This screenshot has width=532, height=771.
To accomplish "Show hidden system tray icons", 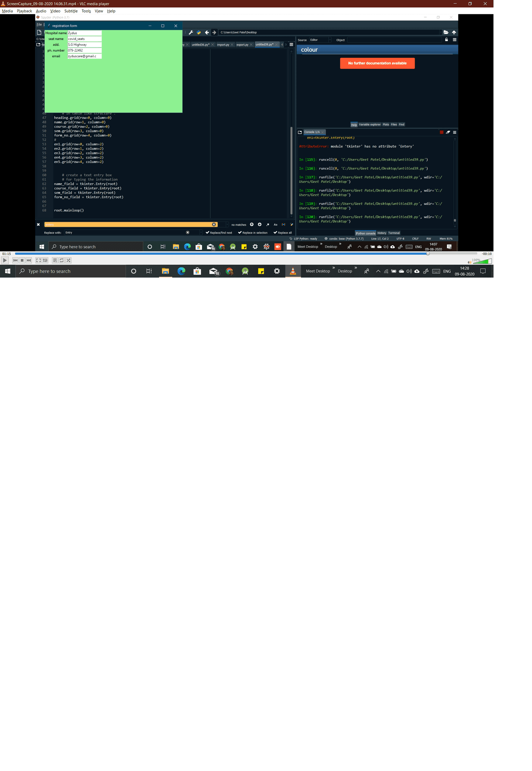I will (378, 271).
